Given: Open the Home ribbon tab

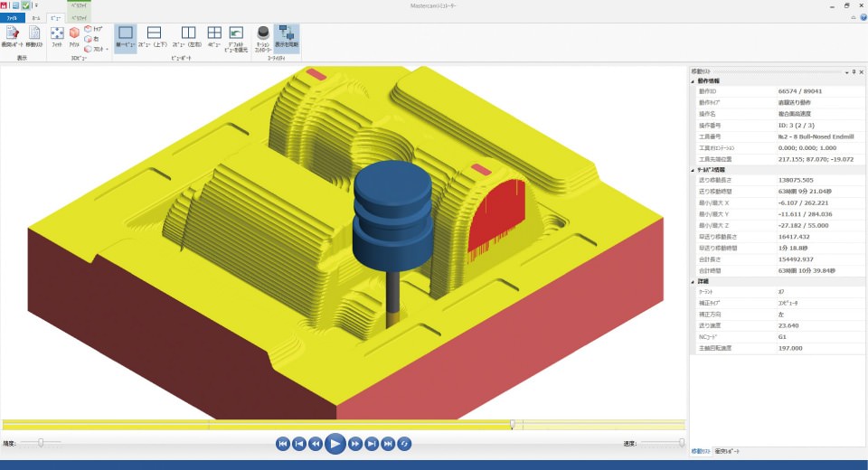Looking at the screenshot, I should [x=35, y=17].
